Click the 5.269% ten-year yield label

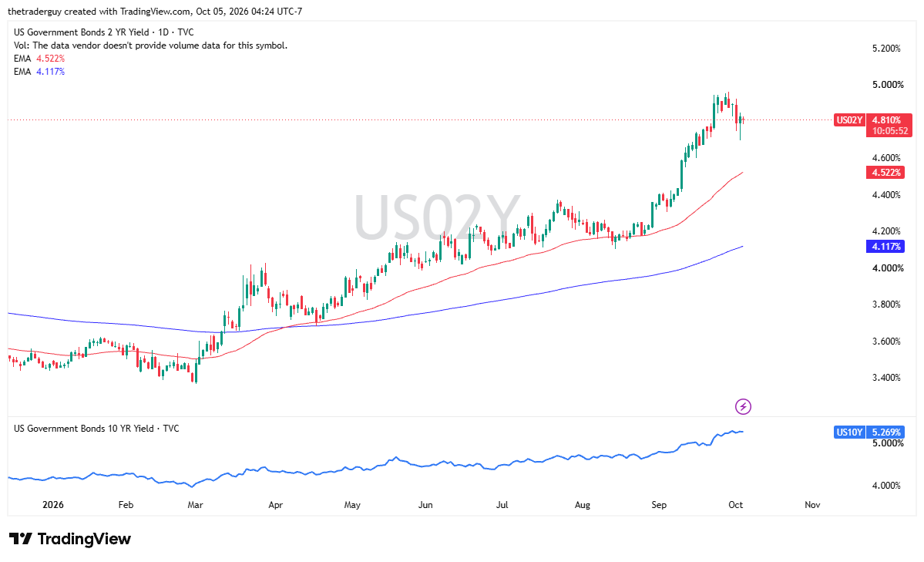point(885,432)
